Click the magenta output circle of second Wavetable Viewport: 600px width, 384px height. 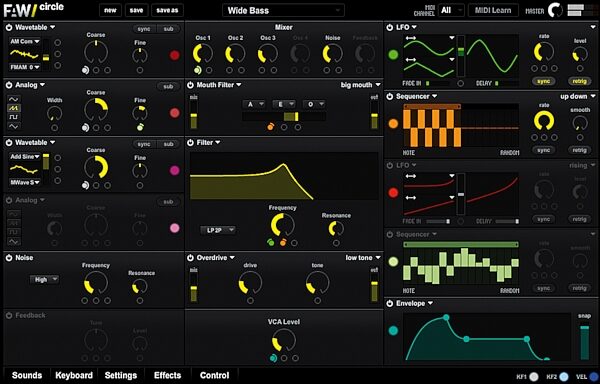(174, 171)
